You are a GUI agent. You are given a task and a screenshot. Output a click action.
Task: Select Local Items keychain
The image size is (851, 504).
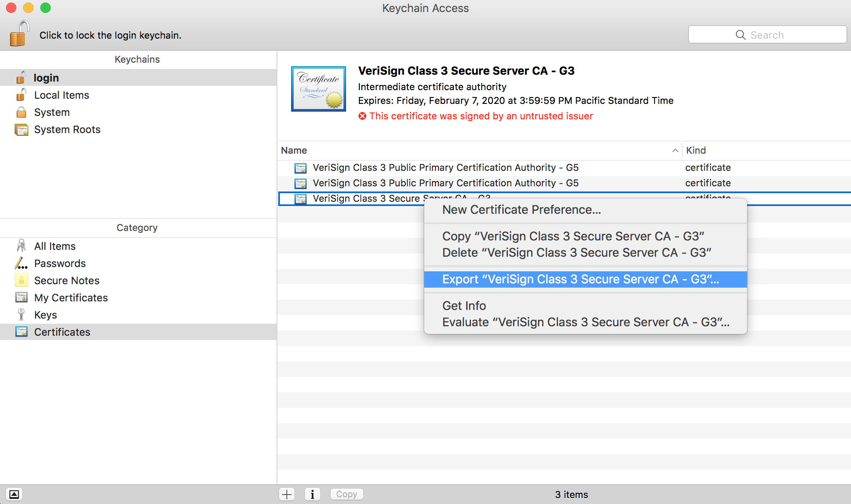point(138,95)
